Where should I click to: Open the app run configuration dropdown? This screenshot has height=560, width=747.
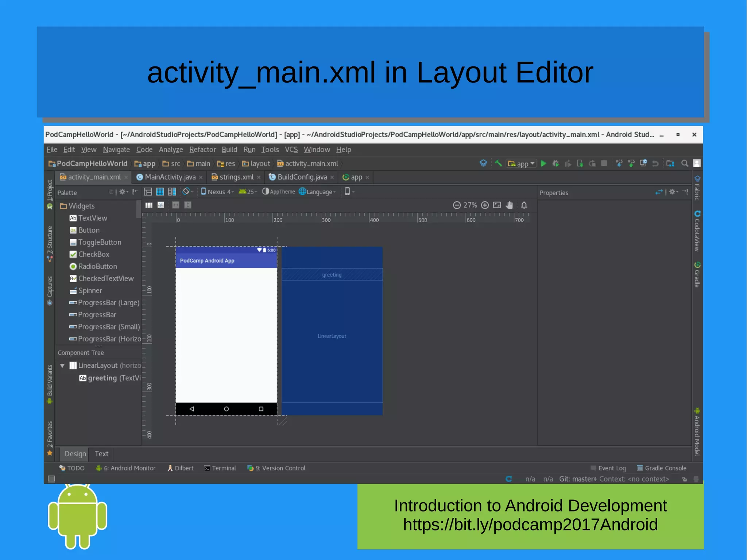click(522, 163)
